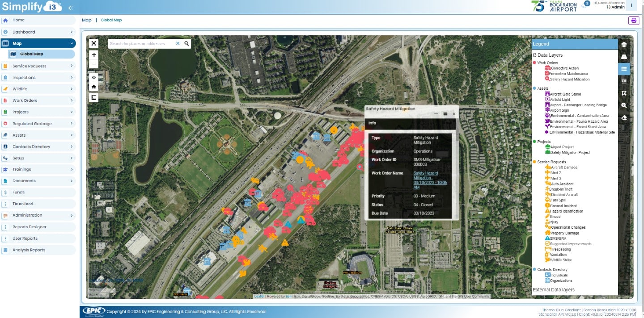Viewport: 644px width, 318px height.
Task: Click the print icon at top right
Action: coord(633,21)
